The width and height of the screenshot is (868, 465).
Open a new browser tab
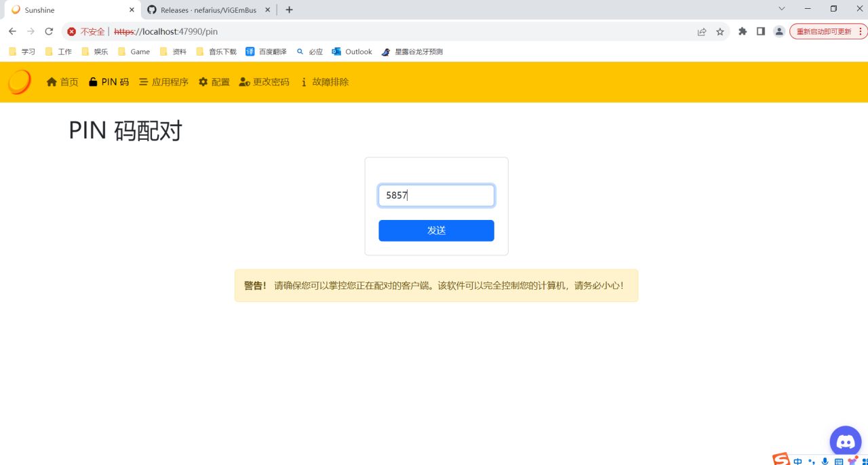pos(290,10)
